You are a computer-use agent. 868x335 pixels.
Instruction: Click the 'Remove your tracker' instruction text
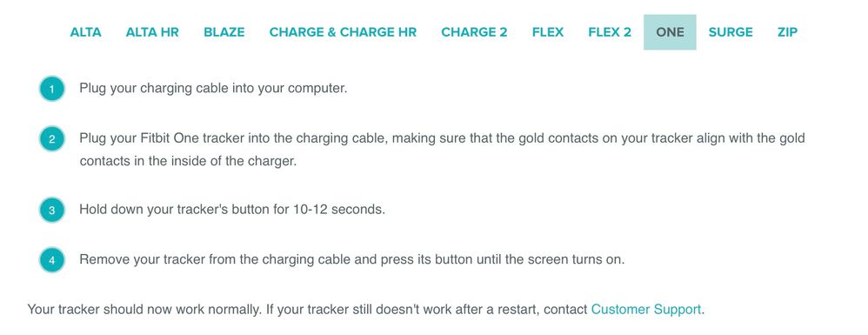click(x=352, y=259)
